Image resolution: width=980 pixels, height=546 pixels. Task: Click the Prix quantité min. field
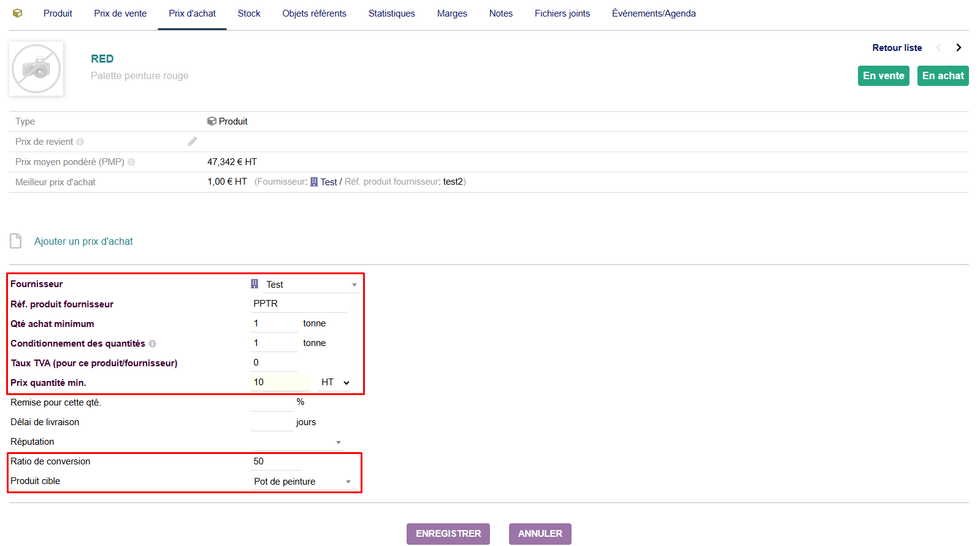click(x=281, y=382)
